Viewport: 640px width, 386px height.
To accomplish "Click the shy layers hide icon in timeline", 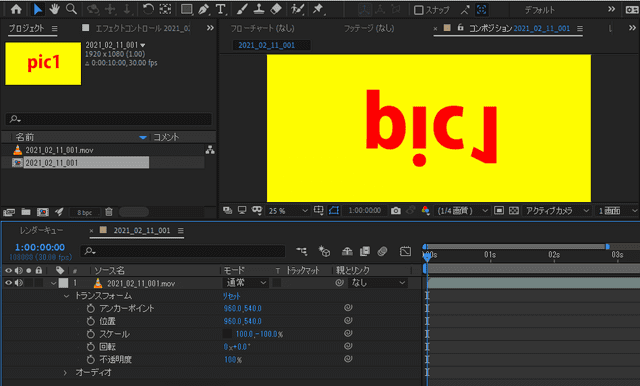I will (x=347, y=251).
